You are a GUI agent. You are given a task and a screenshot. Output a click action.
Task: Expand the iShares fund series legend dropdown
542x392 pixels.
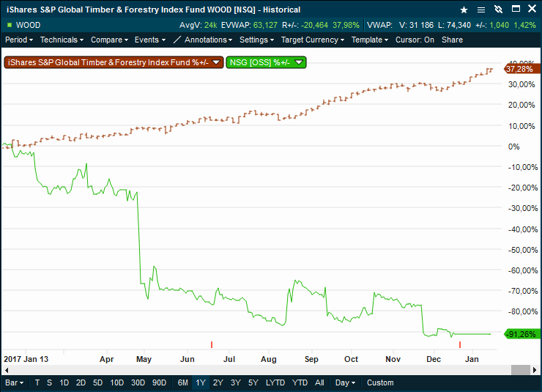(216, 62)
